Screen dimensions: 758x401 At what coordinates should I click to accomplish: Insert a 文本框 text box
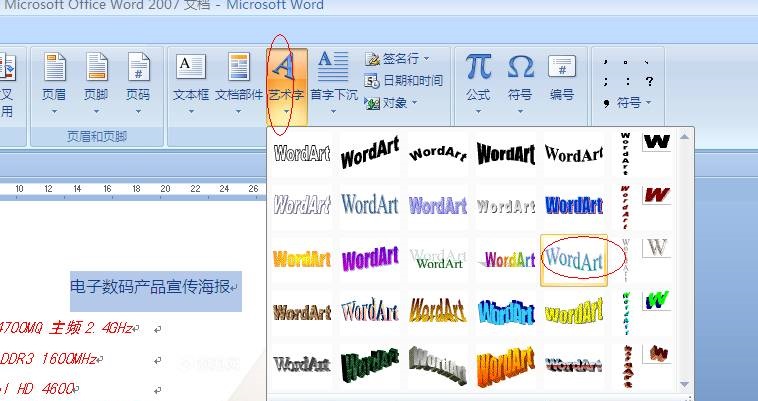(191, 80)
